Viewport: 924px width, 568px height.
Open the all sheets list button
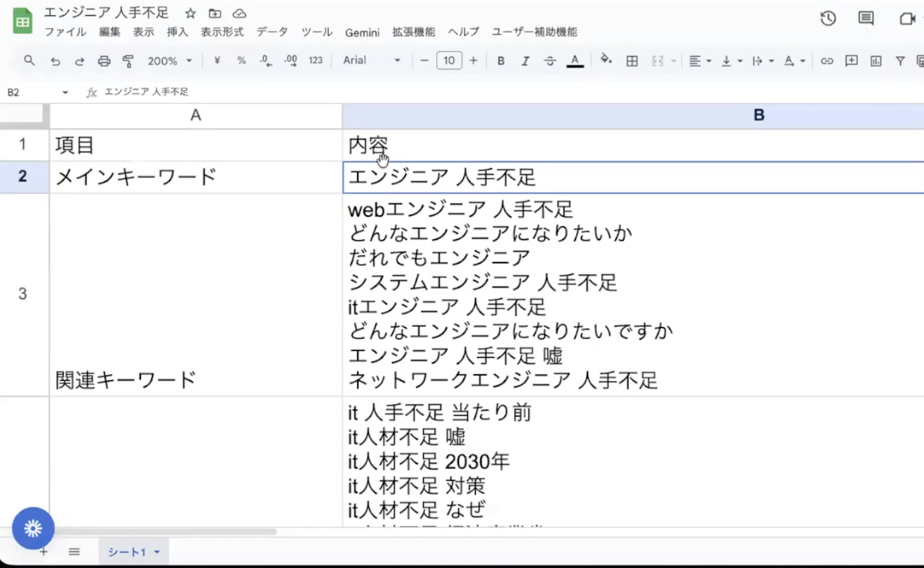(74, 552)
